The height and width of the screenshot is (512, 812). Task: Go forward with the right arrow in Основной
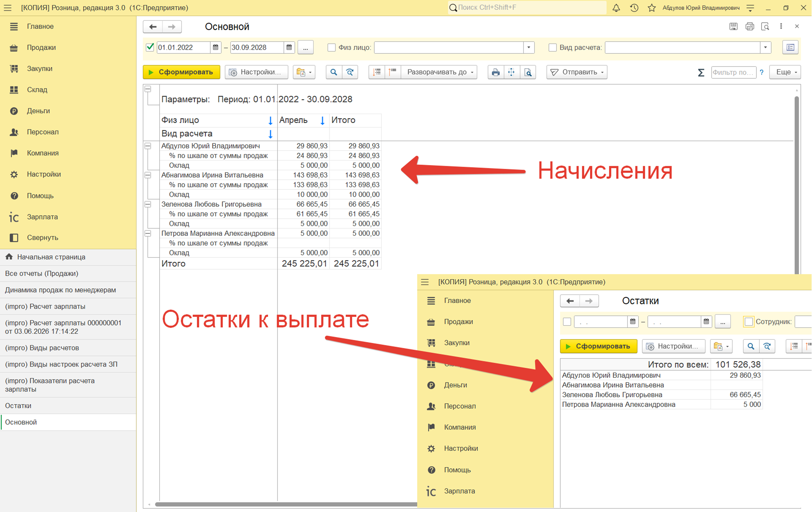point(172,27)
